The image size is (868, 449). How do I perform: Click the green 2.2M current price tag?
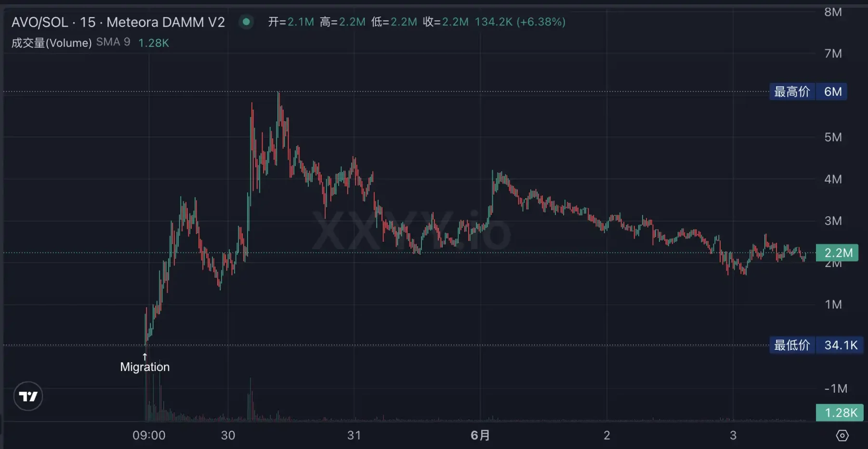(837, 252)
